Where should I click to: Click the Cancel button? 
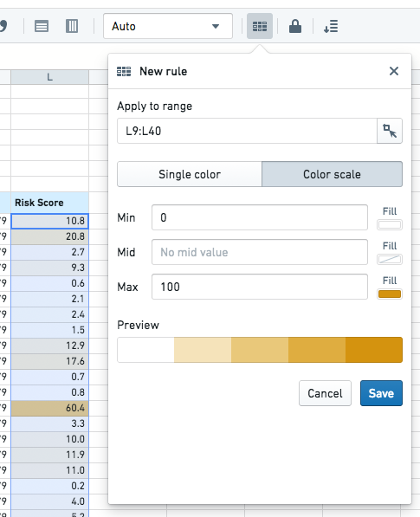pyautogui.click(x=325, y=393)
